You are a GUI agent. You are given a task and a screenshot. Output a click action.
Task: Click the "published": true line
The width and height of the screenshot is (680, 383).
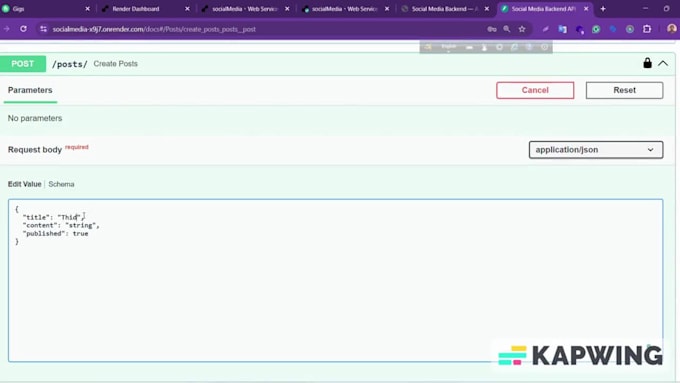point(56,233)
